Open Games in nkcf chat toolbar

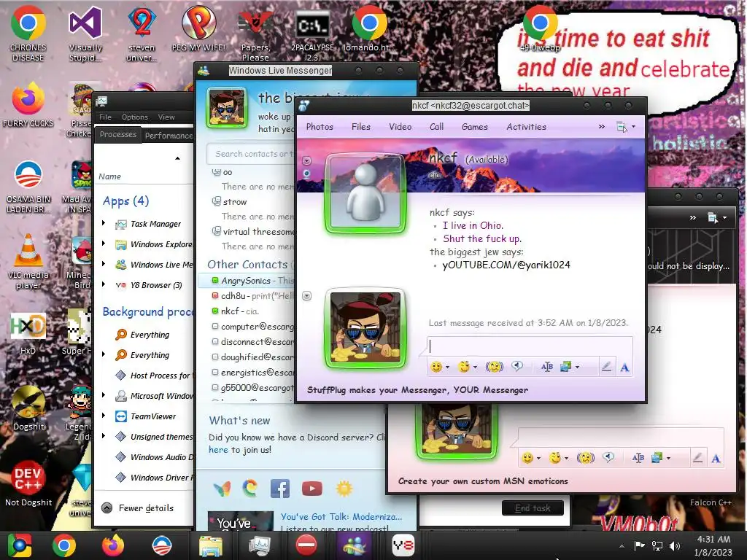(x=474, y=127)
